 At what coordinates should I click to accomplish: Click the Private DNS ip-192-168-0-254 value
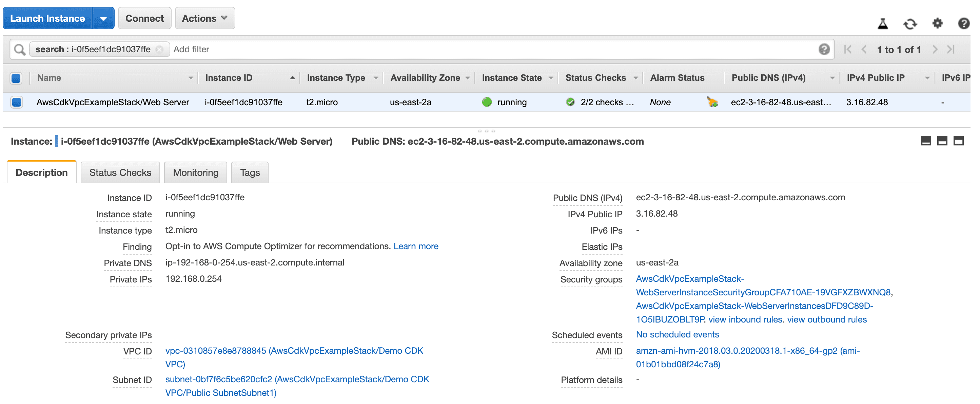click(255, 263)
